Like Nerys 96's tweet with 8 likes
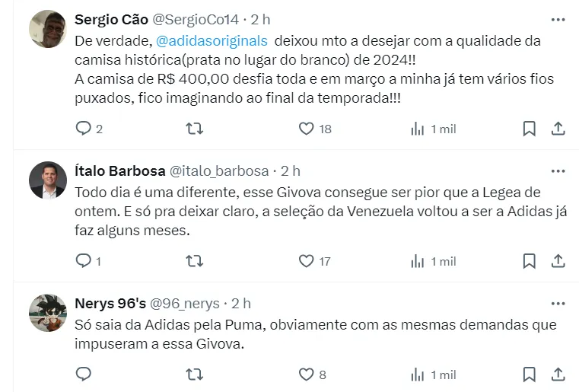This screenshot has width=579, height=392. click(x=306, y=374)
